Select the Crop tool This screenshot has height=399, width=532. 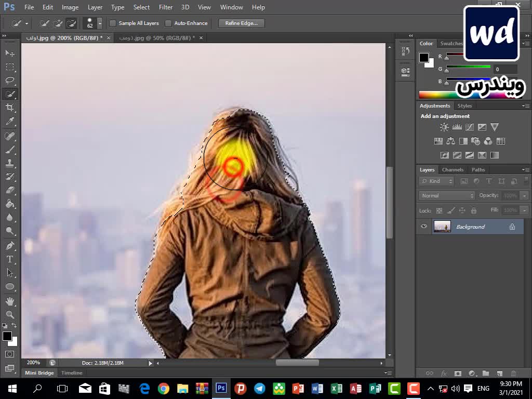click(10, 108)
